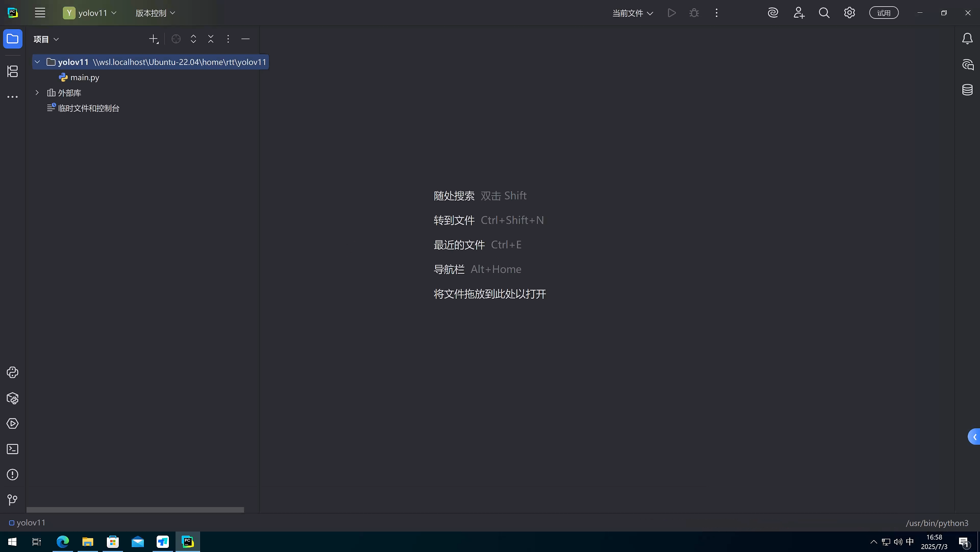The image size is (980, 552).
Task: Open the 项目 view mode dropdown
Action: pos(46,39)
